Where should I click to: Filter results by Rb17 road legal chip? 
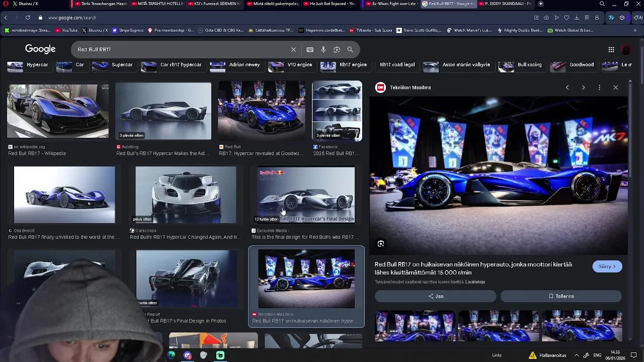click(397, 65)
